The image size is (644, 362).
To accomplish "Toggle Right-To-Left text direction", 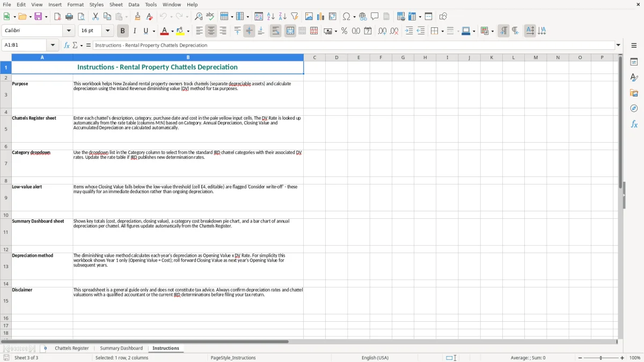I will coord(515,31).
